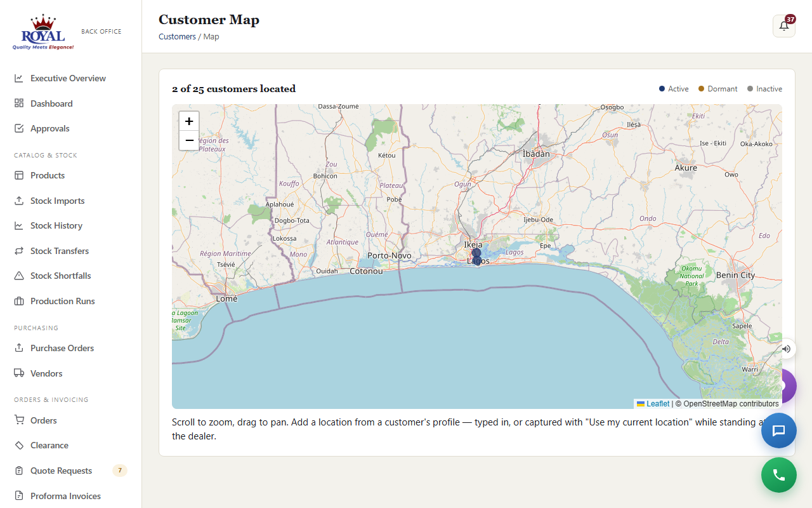Click the Executive Overview chart icon
The height and width of the screenshot is (508, 812).
19,78
